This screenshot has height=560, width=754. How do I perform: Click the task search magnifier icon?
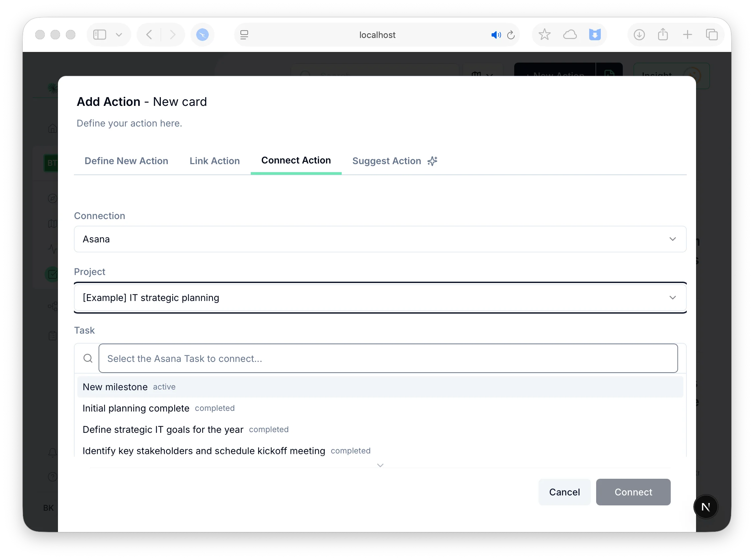click(x=88, y=358)
